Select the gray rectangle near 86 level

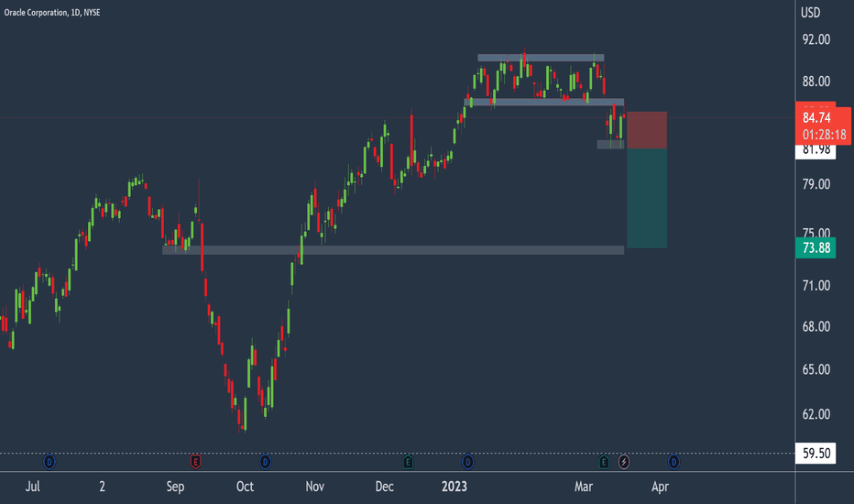[544, 102]
